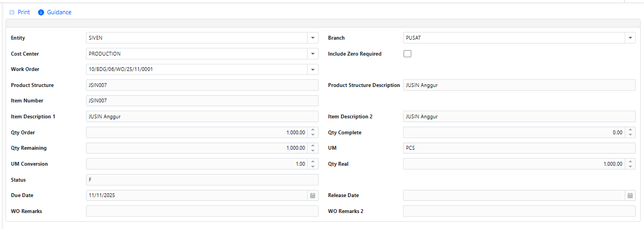This screenshot has height=229, width=644.
Task: Select the Branch field showing PUSAT
Action: (x=514, y=38)
